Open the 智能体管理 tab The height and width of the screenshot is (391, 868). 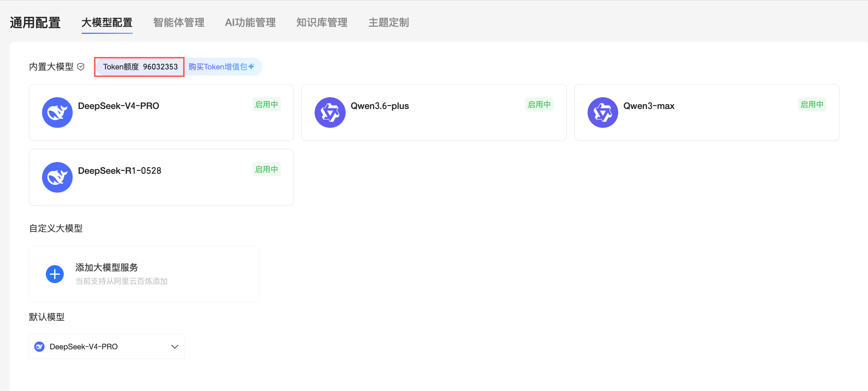[x=179, y=23]
